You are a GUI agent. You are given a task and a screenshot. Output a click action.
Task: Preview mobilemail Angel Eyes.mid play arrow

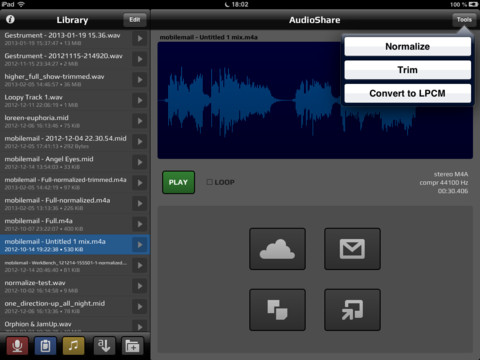click(140, 163)
